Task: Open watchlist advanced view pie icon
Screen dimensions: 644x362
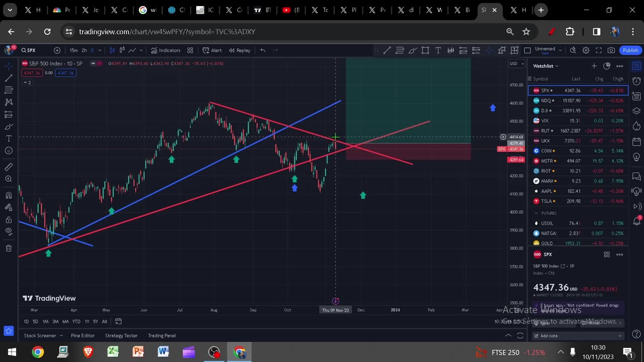Action: tap(607, 66)
